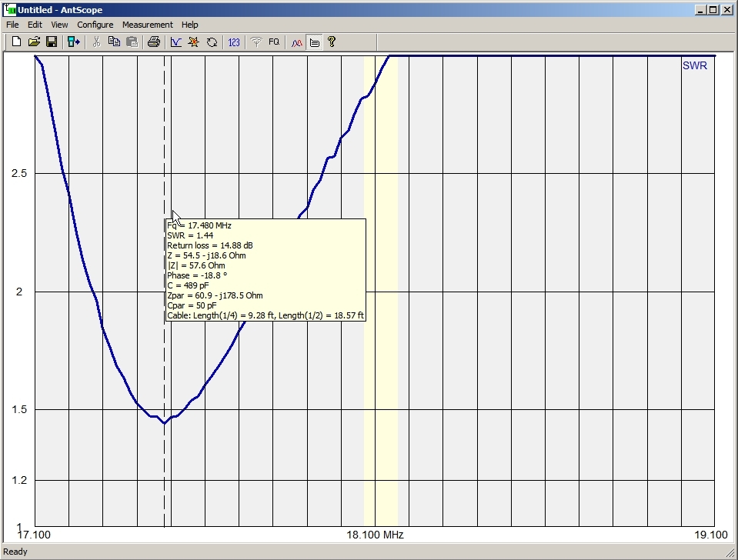Minimize the AntScope window
The image size is (738, 560).
700,10
